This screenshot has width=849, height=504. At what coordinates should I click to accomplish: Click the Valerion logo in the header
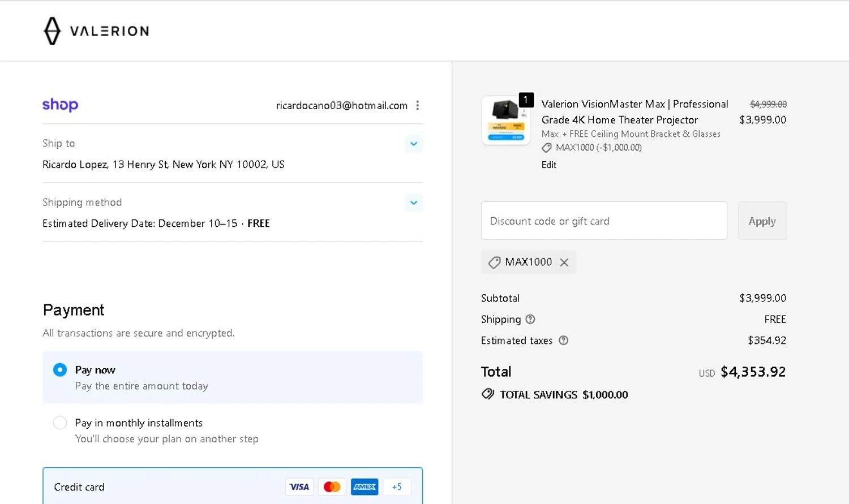click(96, 31)
